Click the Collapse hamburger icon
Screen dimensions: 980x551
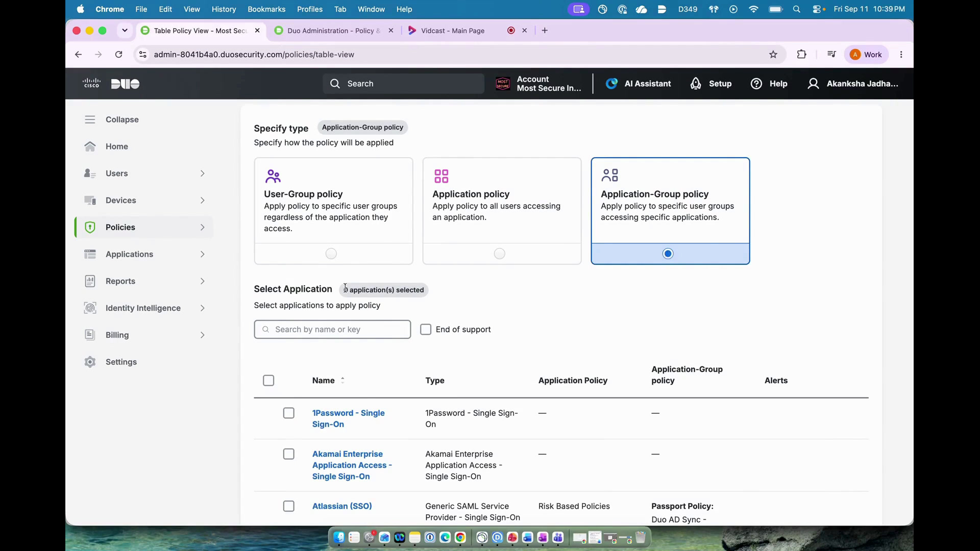coord(90,119)
